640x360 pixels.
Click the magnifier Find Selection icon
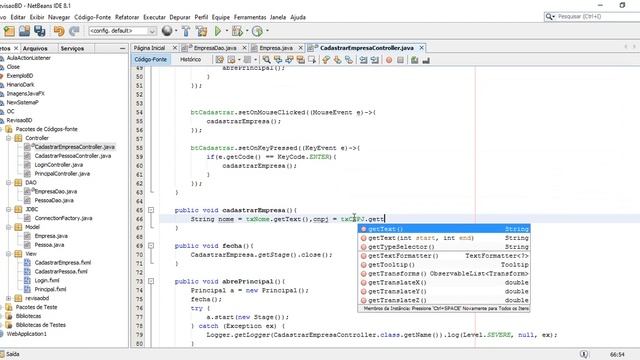click(x=267, y=60)
